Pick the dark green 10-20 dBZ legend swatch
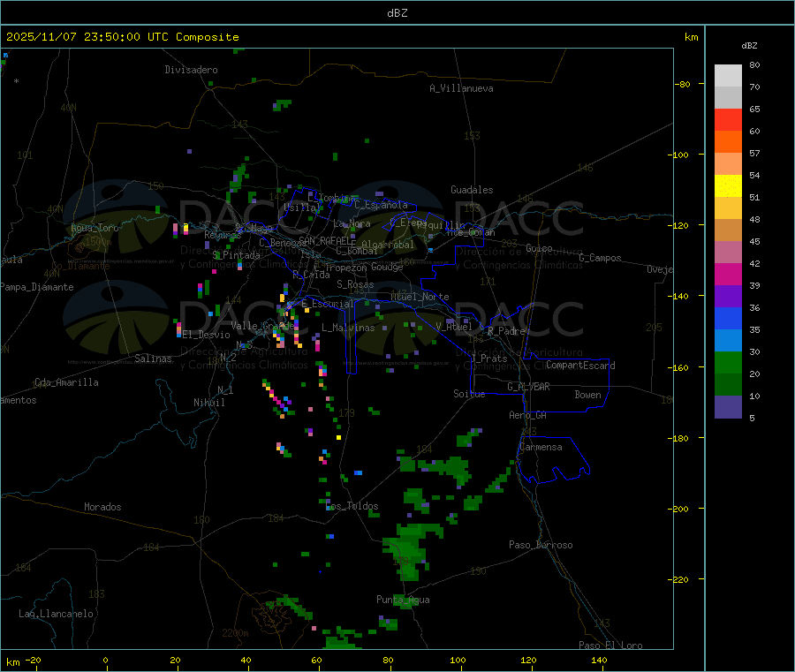This screenshot has height=672, width=795. pos(728,385)
